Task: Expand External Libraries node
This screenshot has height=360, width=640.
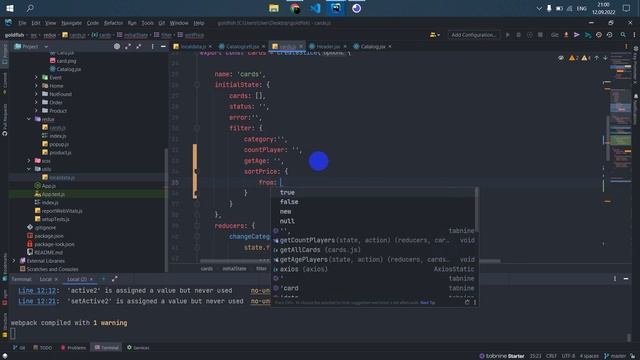Action: 13,261
